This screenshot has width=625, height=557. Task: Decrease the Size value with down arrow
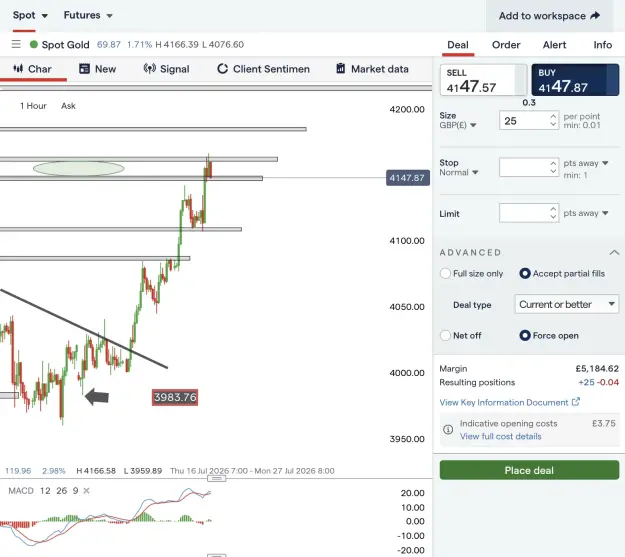(553, 124)
